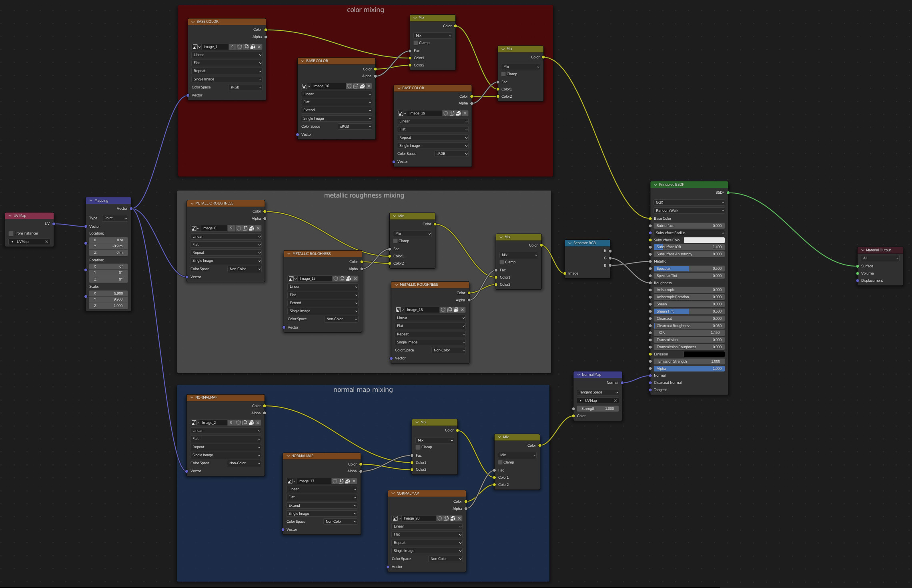Collapse the Mapping node
The width and height of the screenshot is (912, 588).
[x=91, y=201]
